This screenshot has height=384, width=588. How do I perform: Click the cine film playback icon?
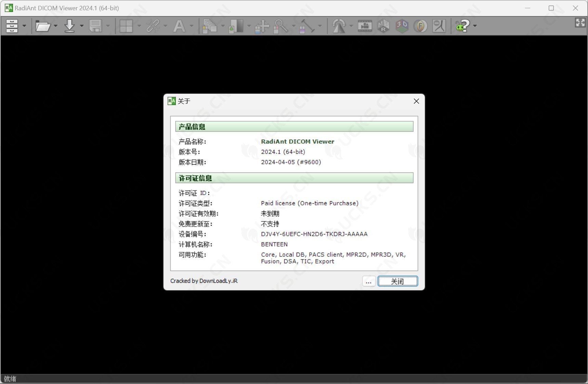(365, 26)
